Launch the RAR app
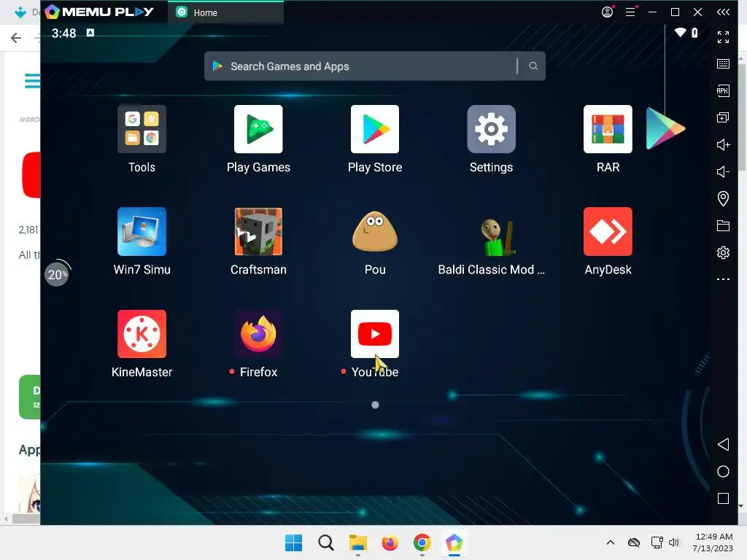This screenshot has width=747, height=560. [608, 129]
